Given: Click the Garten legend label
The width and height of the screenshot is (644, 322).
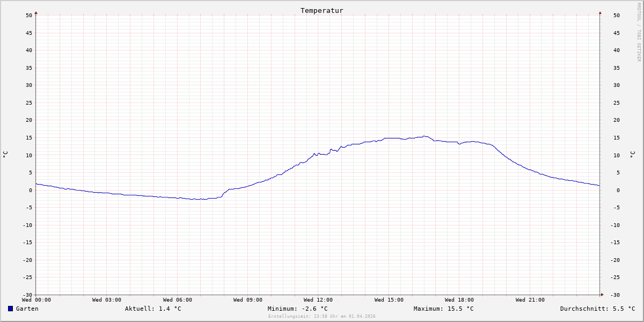Looking at the screenshot, I should [x=27, y=309].
